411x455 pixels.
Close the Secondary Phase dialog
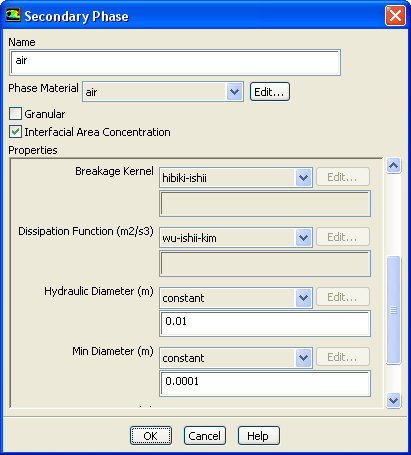(395, 16)
